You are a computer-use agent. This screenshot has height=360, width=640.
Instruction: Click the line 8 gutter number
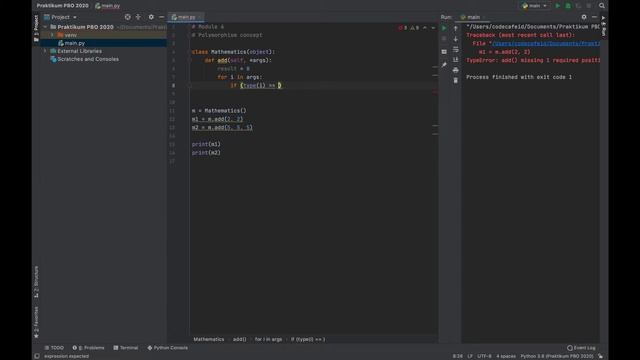[173, 85]
